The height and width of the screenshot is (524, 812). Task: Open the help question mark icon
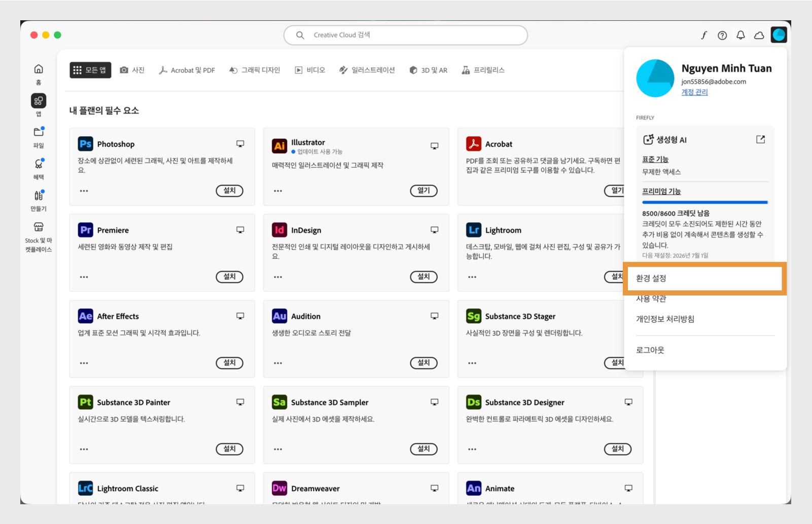[x=722, y=35]
